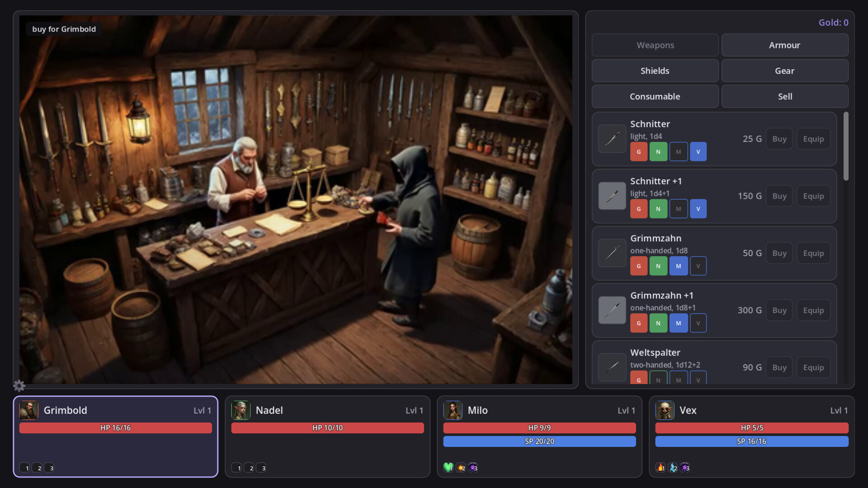Click Grimbold's portrait icon

click(x=29, y=410)
